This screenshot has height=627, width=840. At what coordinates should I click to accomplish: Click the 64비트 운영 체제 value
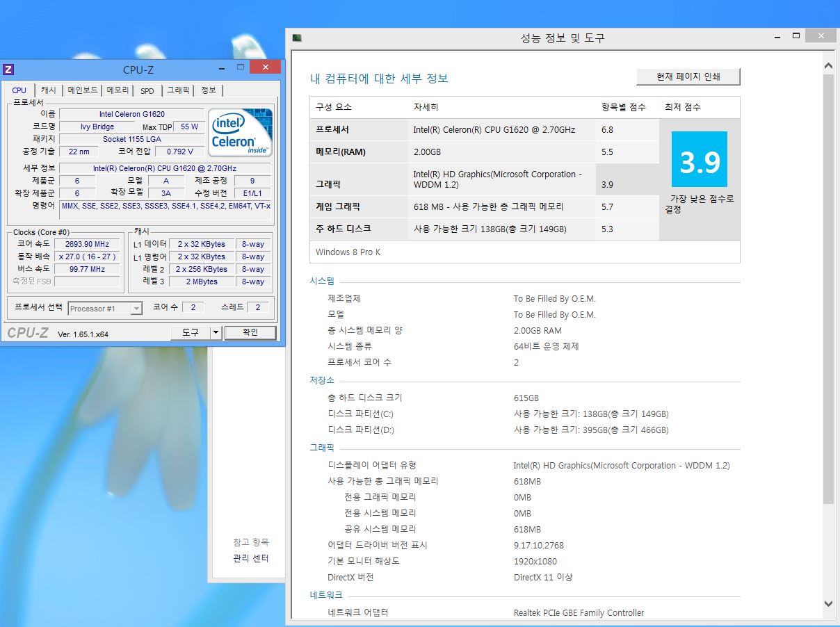tap(547, 346)
